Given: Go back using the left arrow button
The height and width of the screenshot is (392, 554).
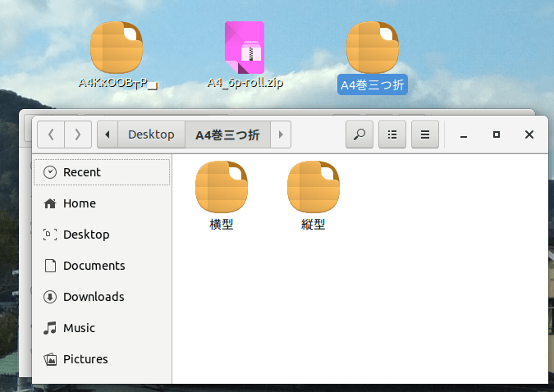Looking at the screenshot, I should 51,134.
